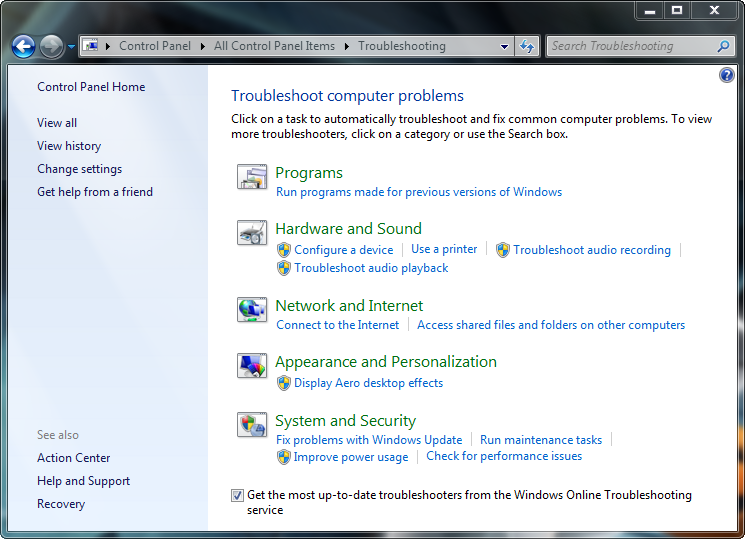Open the System and Security heading
The image size is (745, 539).
pos(345,421)
